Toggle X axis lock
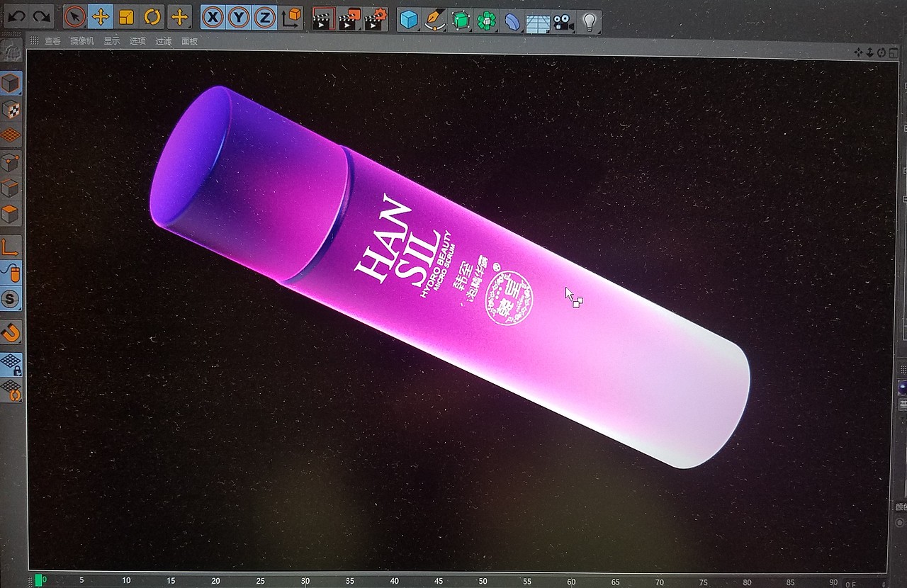This screenshot has height=588, width=907. pyautogui.click(x=213, y=18)
